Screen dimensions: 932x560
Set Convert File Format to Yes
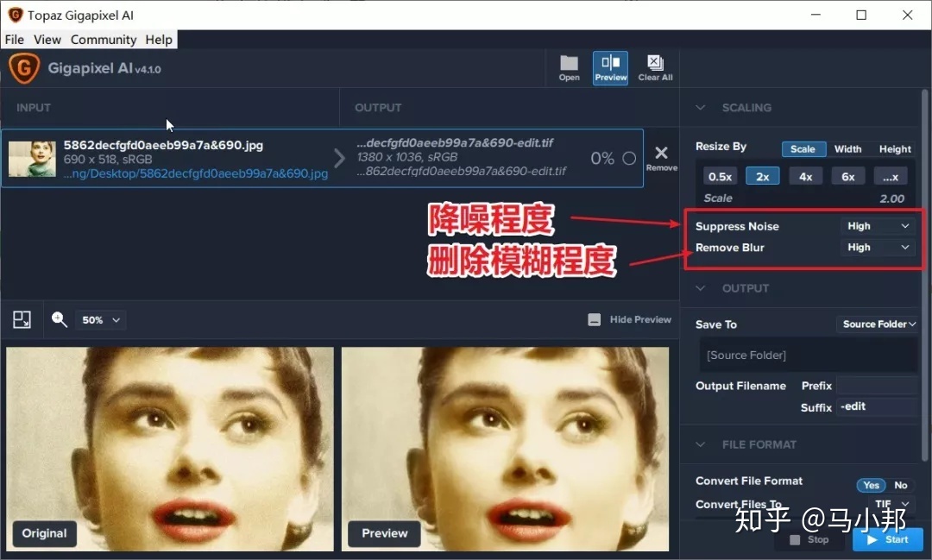click(x=872, y=485)
